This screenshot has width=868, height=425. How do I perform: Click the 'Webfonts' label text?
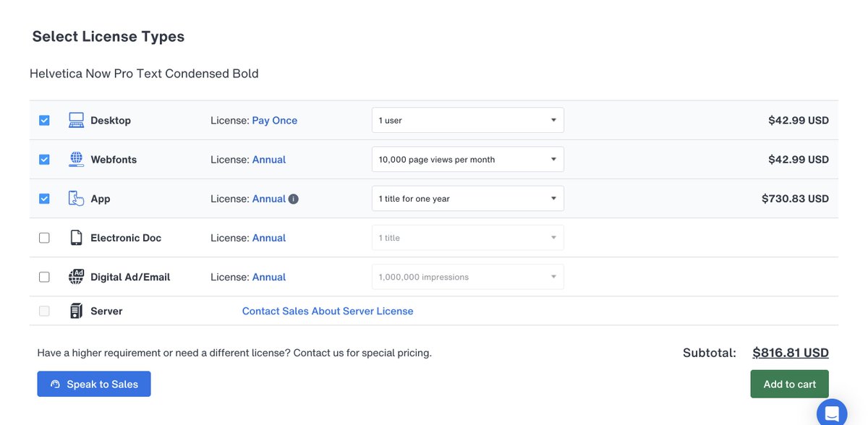coord(114,160)
